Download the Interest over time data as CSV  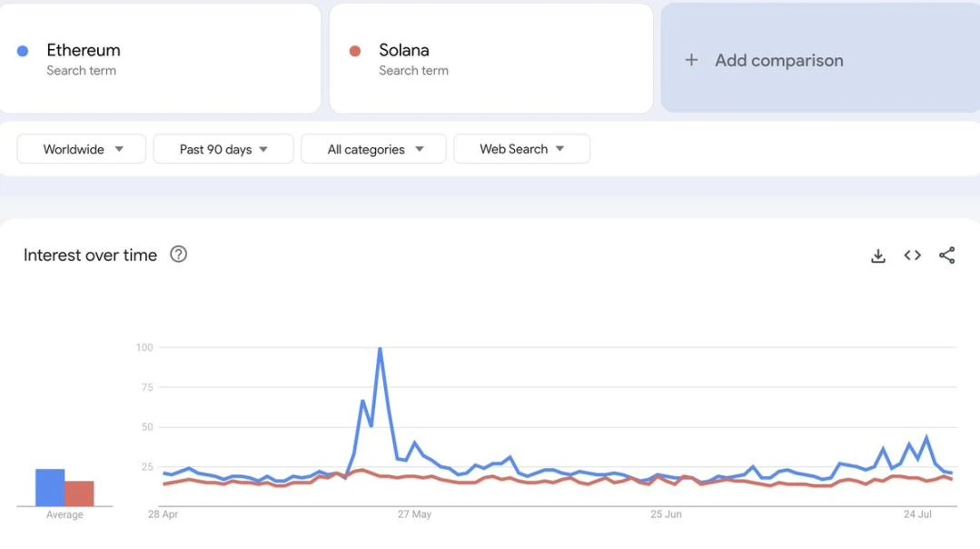(877, 255)
